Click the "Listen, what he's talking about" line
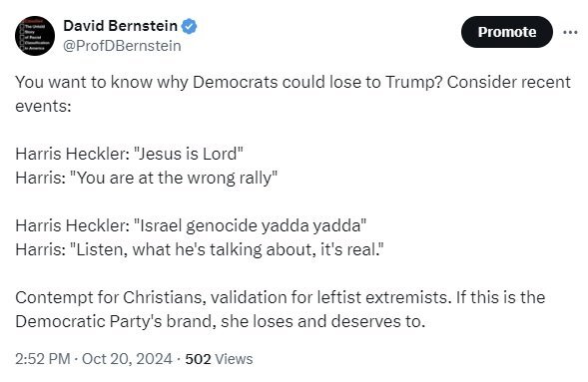 pyautogui.click(x=200, y=249)
